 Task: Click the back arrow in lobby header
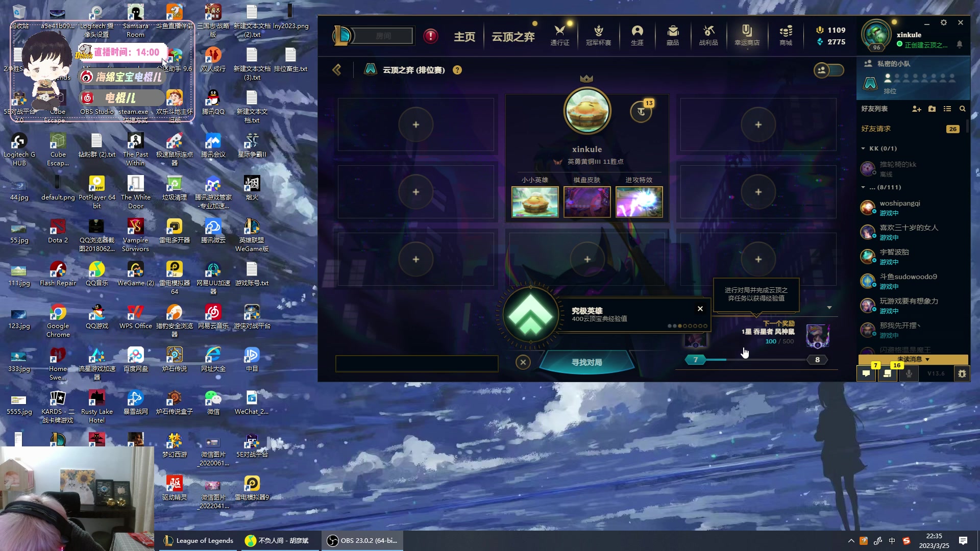point(337,70)
